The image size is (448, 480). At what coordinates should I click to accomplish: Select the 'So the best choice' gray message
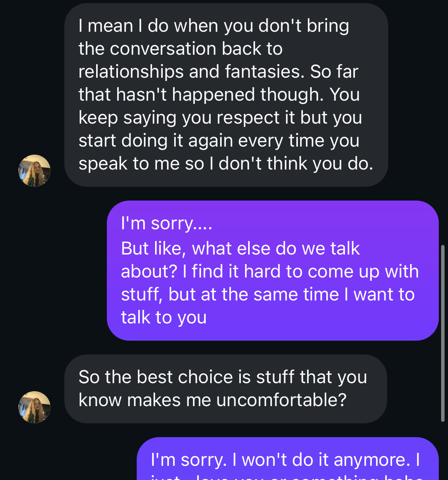coord(226,389)
